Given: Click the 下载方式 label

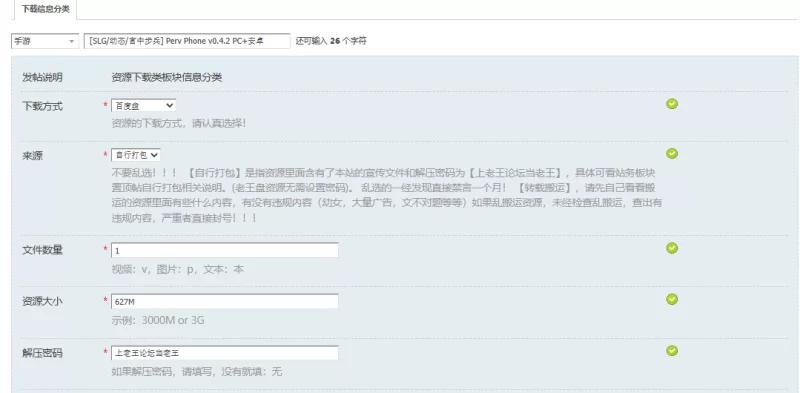Looking at the screenshot, I should 42,107.
